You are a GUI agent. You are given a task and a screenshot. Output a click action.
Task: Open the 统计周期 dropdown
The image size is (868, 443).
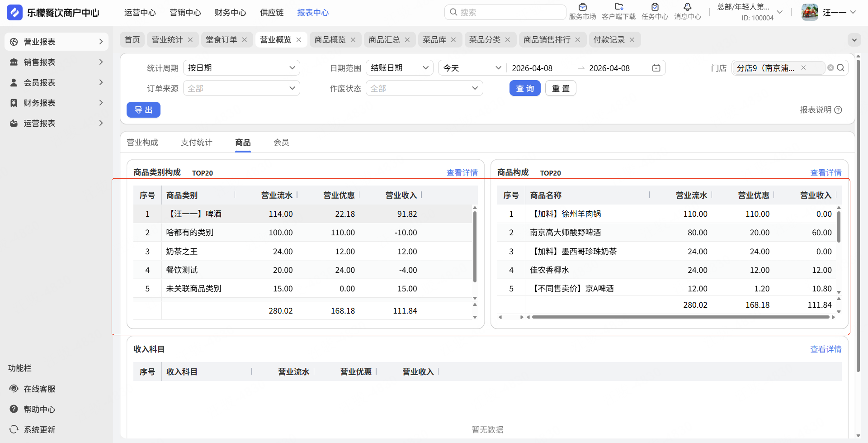(241, 68)
